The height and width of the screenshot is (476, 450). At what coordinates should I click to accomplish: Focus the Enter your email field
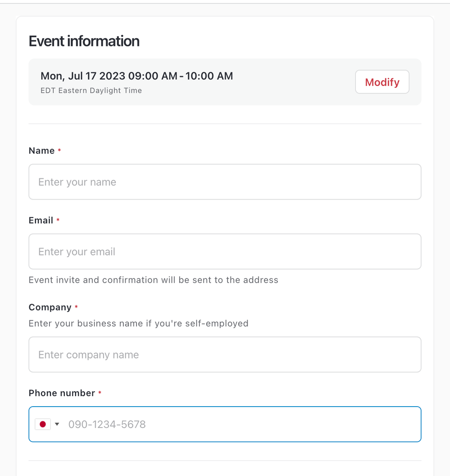click(225, 251)
